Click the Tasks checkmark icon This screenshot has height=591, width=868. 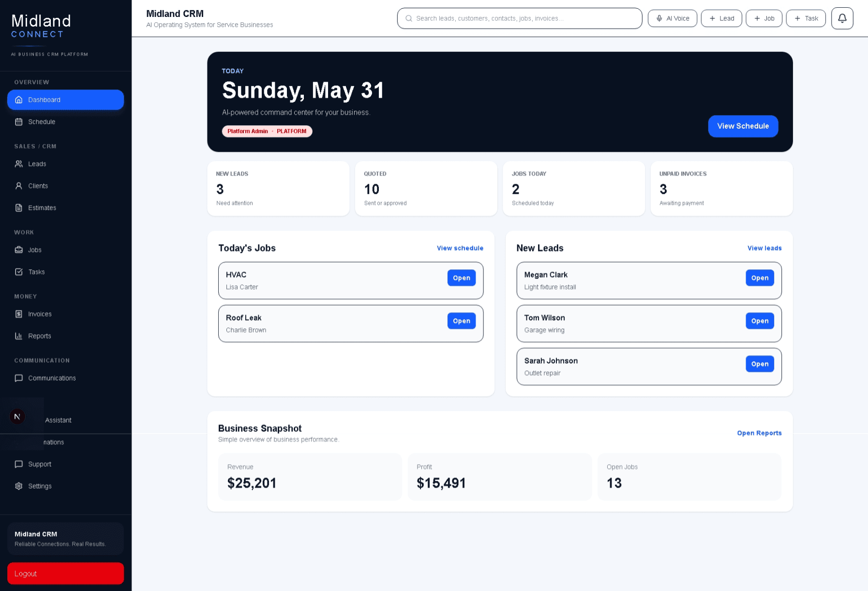click(x=19, y=272)
